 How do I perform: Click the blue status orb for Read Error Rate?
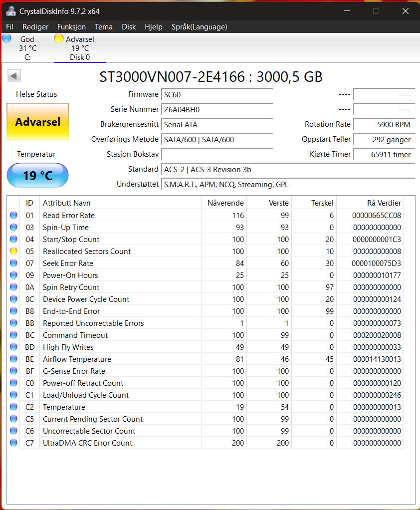(13, 216)
